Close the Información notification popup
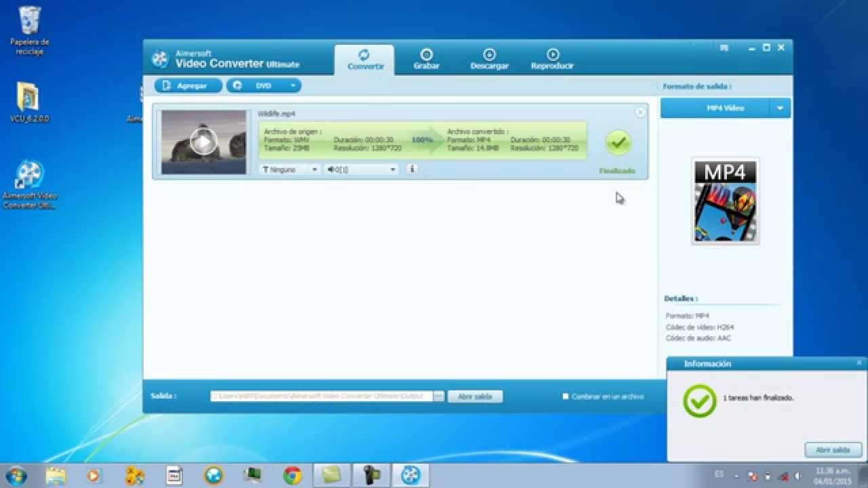 [859, 363]
